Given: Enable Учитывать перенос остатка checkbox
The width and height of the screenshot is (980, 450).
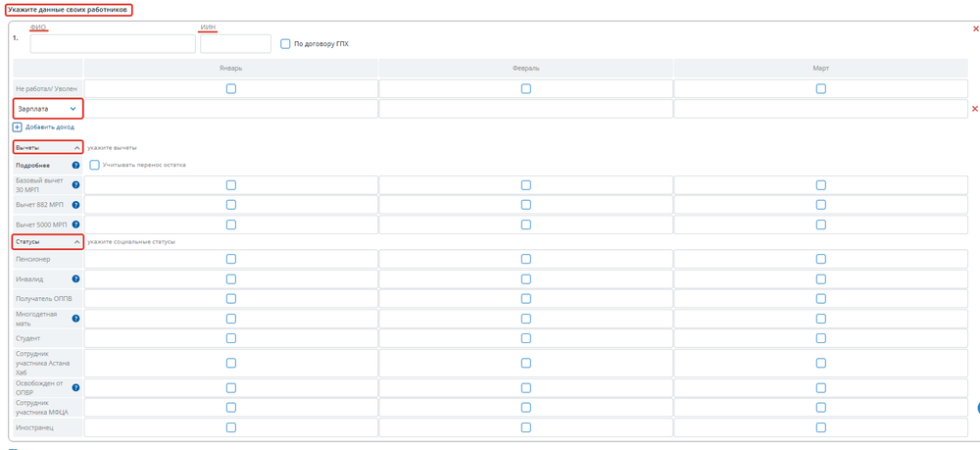Looking at the screenshot, I should (x=94, y=165).
